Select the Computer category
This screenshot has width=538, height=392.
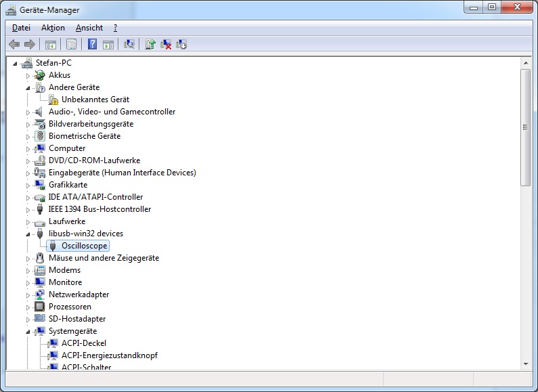67,148
